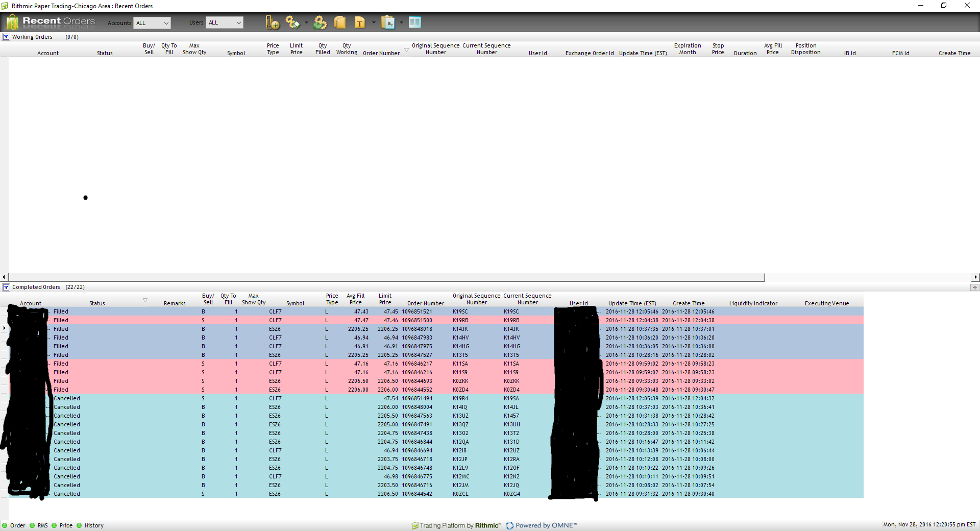
Task: Expand the arrow beside the clipboard icon
Action: 401,22
